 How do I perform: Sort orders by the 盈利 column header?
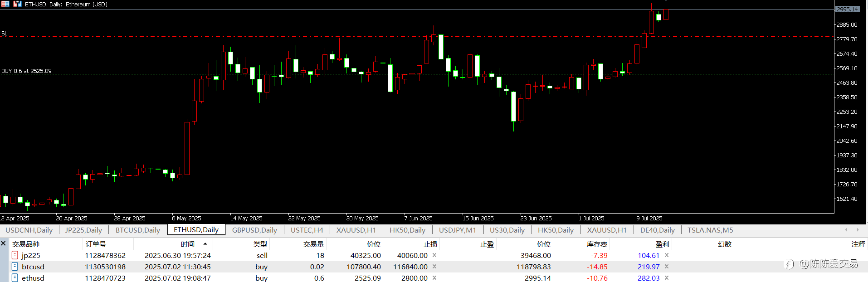click(x=662, y=244)
